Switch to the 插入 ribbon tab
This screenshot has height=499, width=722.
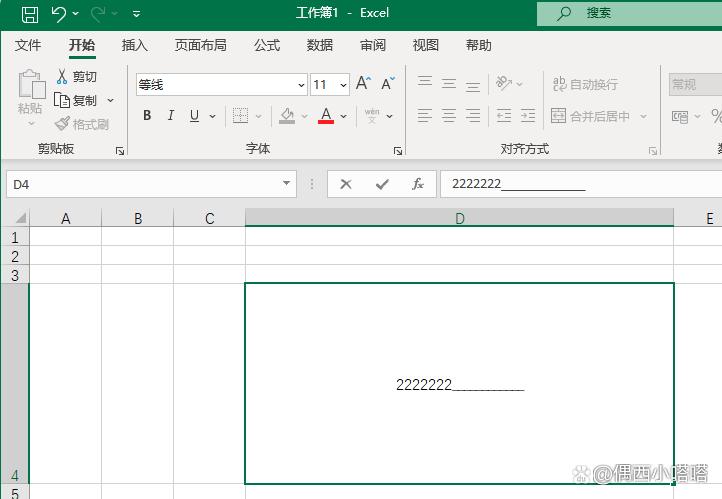point(134,45)
